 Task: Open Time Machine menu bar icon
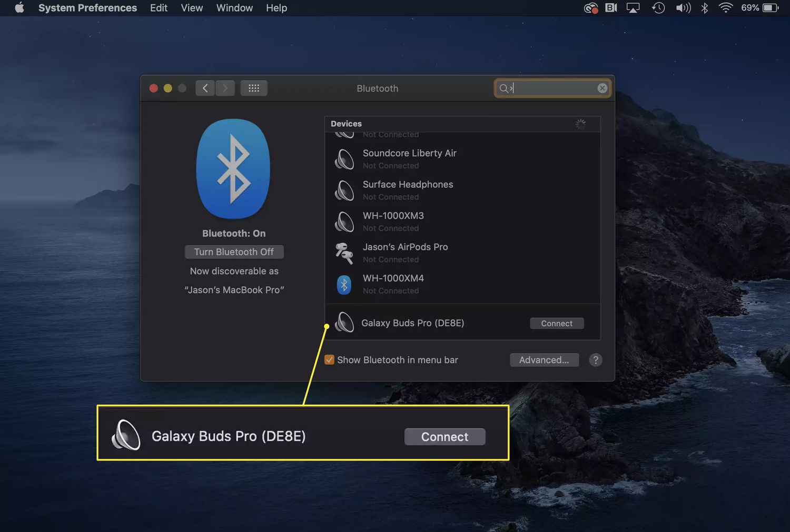tap(658, 8)
